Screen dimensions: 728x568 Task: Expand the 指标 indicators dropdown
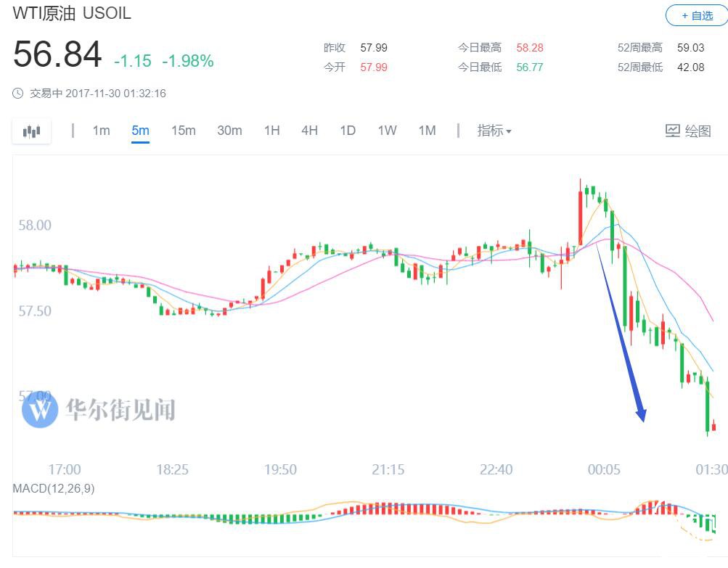(494, 131)
